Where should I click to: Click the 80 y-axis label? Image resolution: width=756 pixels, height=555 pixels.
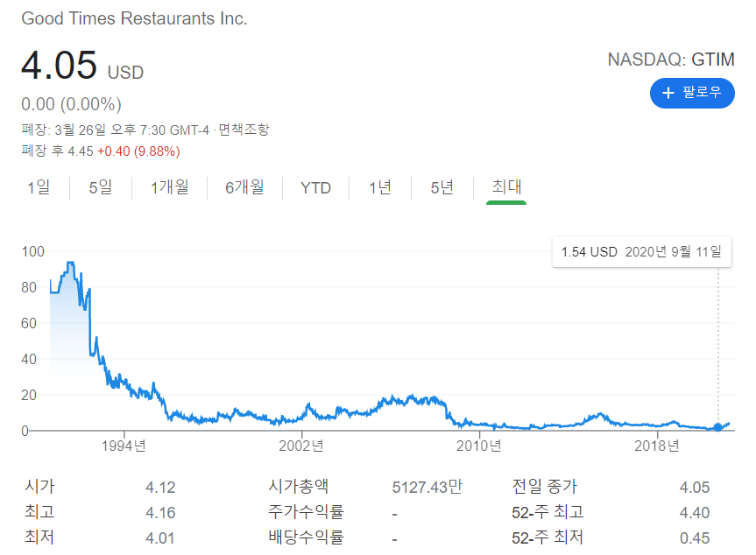[29, 288]
